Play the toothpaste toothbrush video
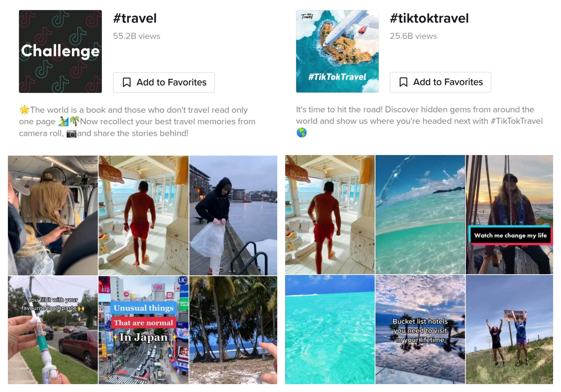 tap(53, 330)
